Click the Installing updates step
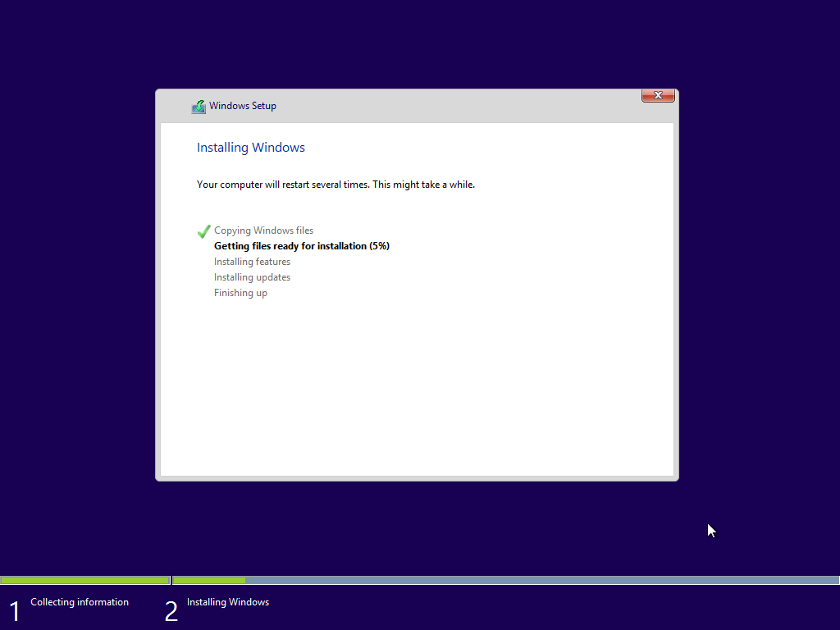Viewport: 840px width, 630px height. pyautogui.click(x=252, y=276)
